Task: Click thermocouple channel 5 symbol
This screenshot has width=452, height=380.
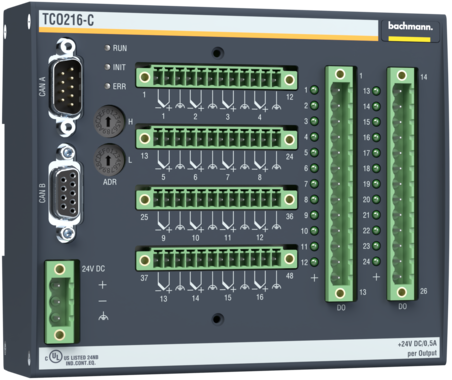Action: [163, 161]
